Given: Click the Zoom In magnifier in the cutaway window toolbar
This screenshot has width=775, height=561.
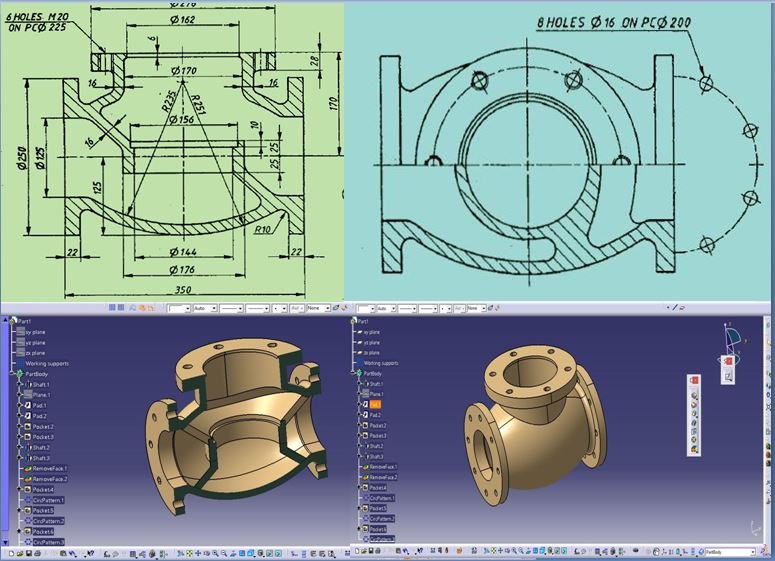Looking at the screenshot, I should coord(213,552).
